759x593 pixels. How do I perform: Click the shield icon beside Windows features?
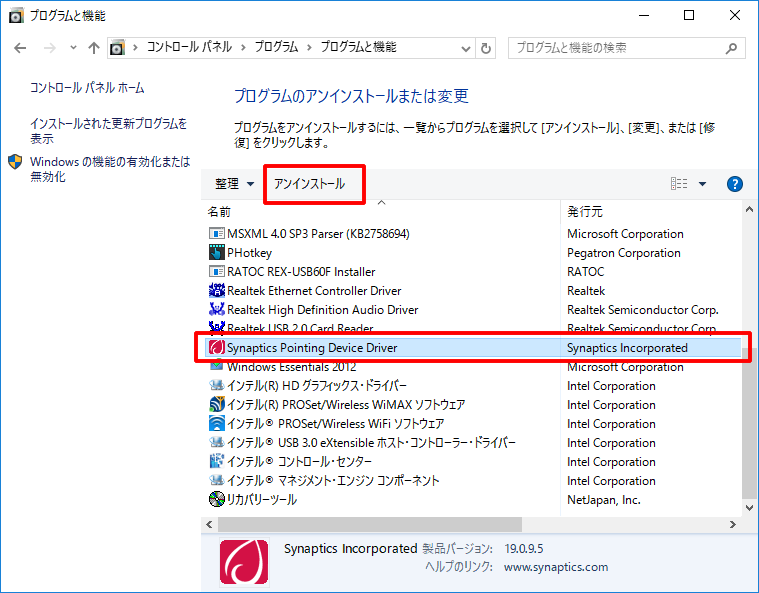pyautogui.click(x=15, y=162)
